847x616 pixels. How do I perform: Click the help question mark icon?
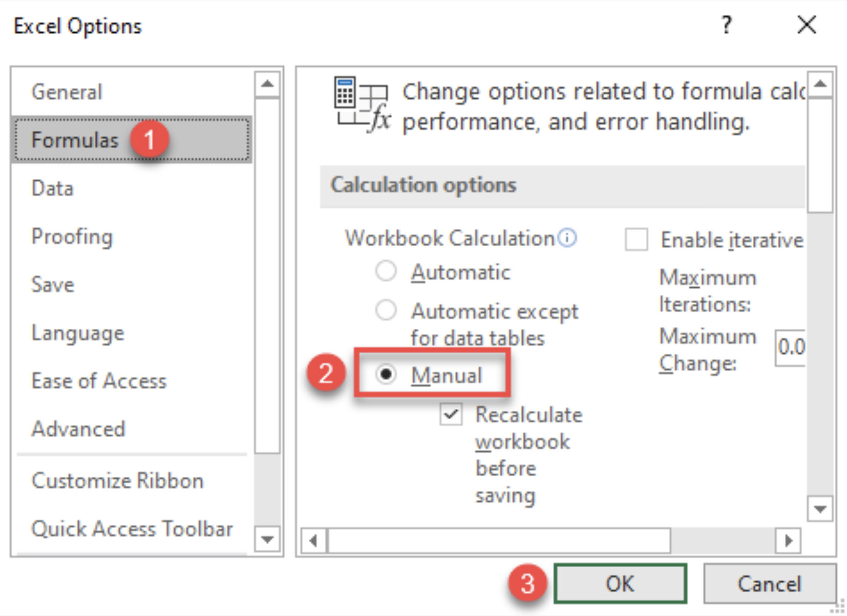tap(727, 25)
